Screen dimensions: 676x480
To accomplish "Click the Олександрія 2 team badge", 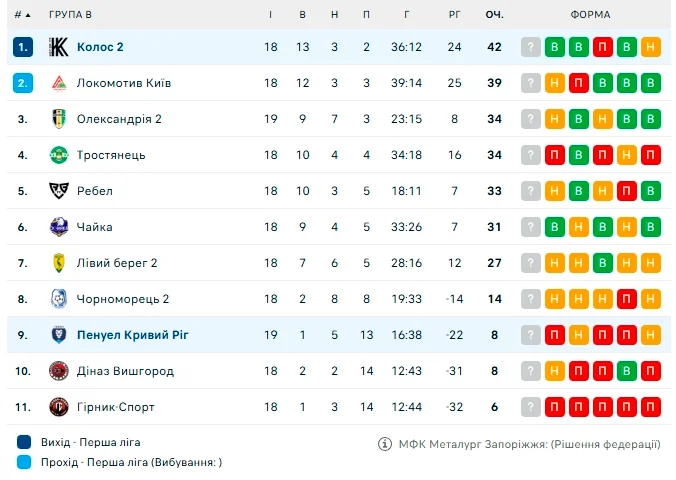I will tap(58, 119).
